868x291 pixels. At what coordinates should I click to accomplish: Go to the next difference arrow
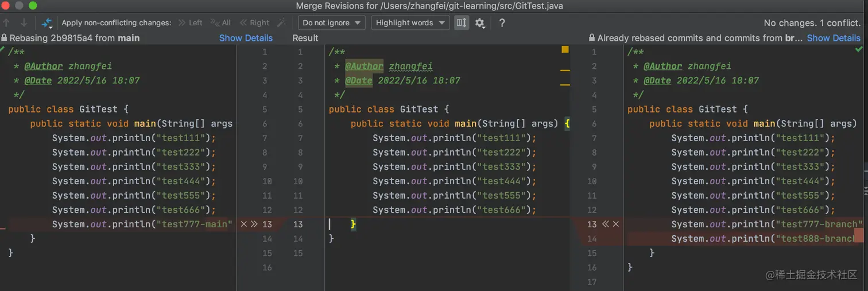pos(24,23)
